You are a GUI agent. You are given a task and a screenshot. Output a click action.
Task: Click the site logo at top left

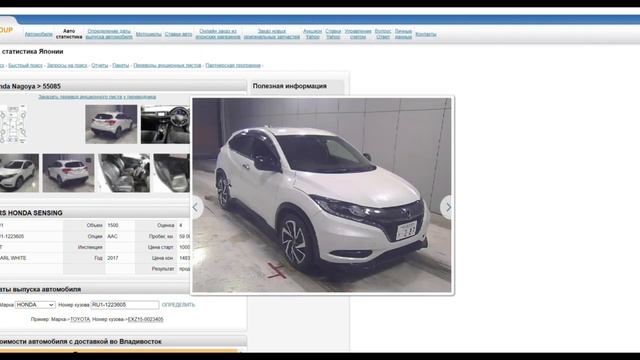(x=7, y=30)
